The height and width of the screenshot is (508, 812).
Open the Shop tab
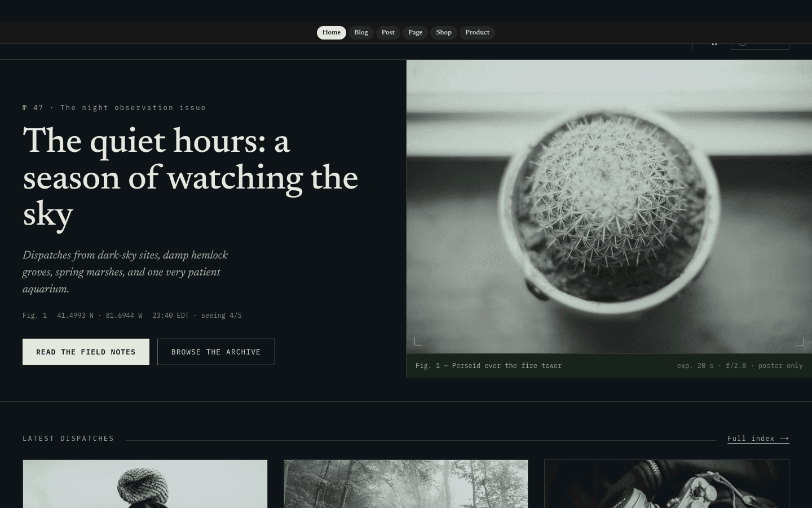click(x=444, y=33)
